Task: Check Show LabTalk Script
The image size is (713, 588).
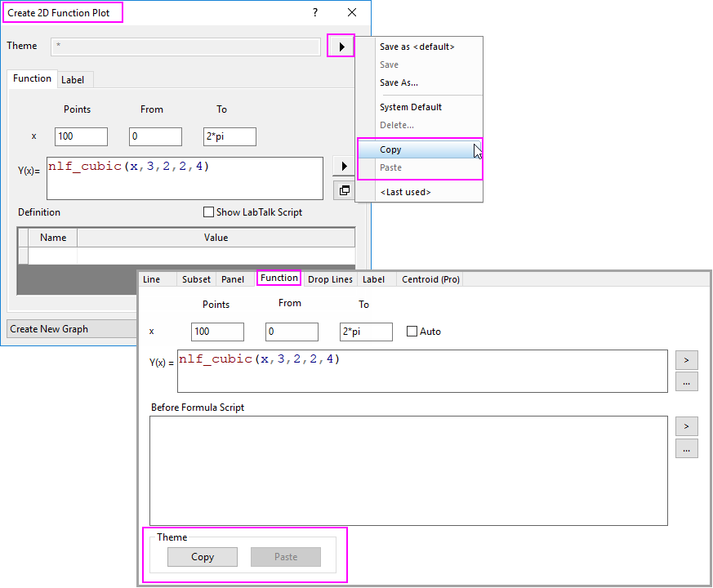Action: tap(209, 212)
